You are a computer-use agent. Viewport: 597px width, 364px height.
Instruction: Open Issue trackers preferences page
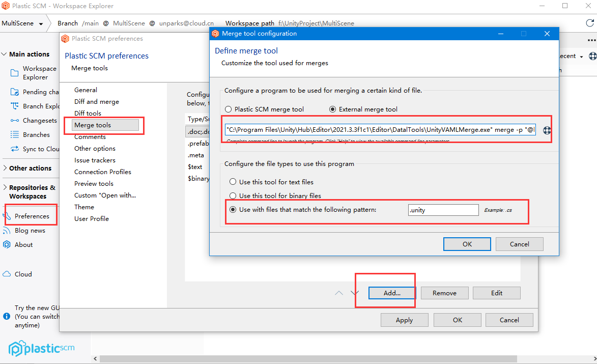(95, 160)
